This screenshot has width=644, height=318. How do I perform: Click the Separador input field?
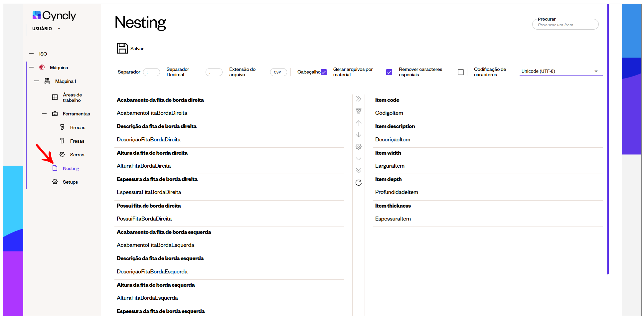[151, 72]
